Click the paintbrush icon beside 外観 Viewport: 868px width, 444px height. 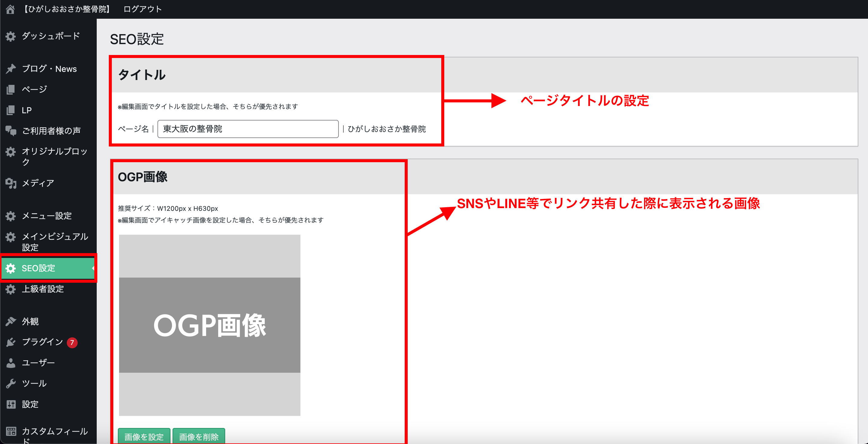pos(11,321)
